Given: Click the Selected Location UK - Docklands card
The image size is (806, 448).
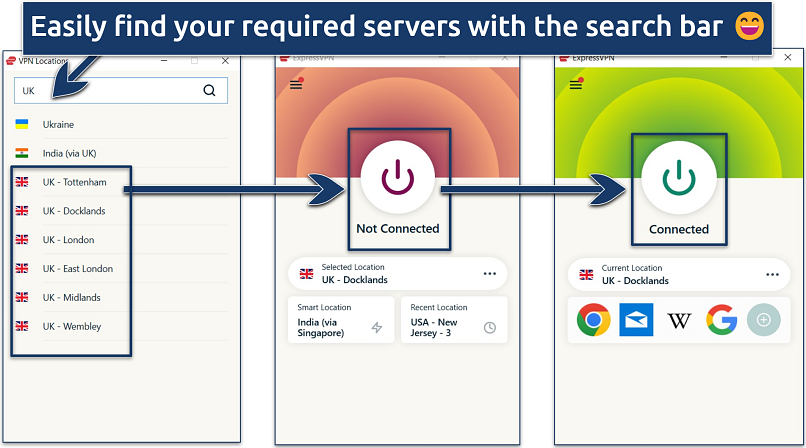Looking at the screenshot, I should pyautogui.click(x=398, y=274).
